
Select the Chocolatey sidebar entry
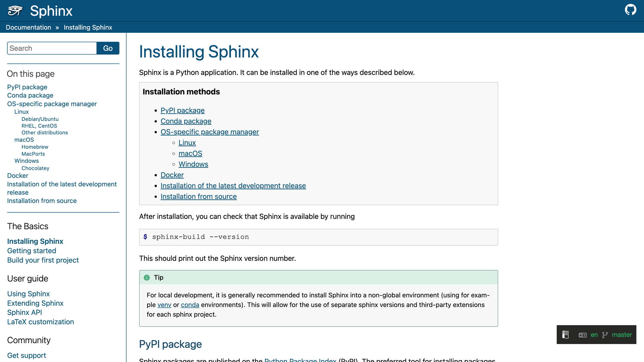point(35,168)
